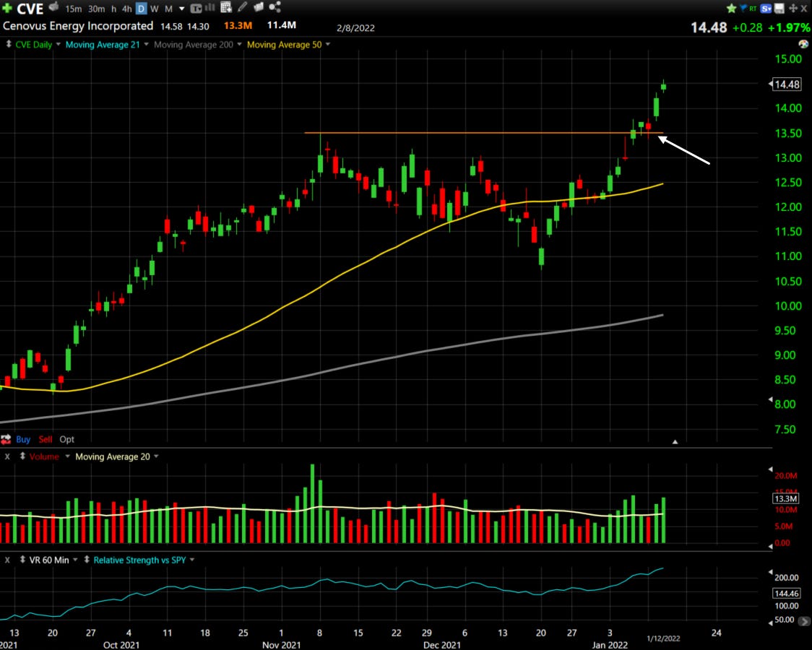The height and width of the screenshot is (650, 812).
Task: Click the orange 13.3M volume figure
Action: 238,25
